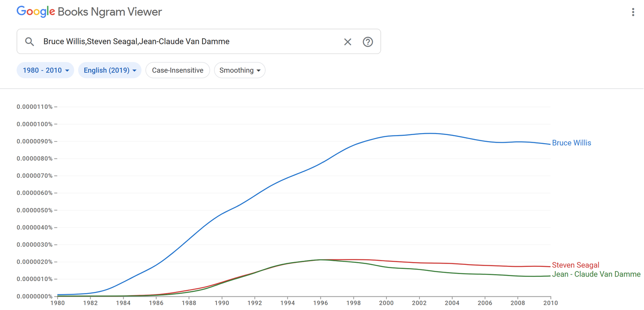Click the 0.0000100% y-axis label
The image size is (644, 310).
tap(35, 124)
